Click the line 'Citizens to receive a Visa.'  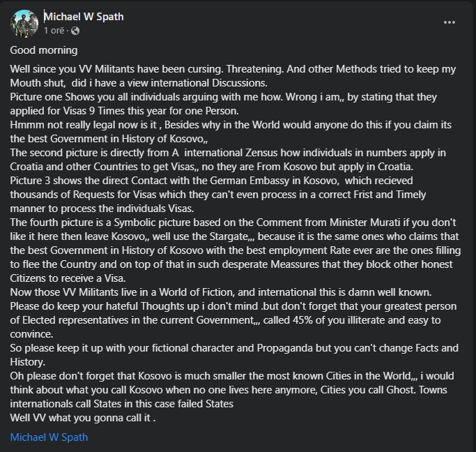(68, 278)
